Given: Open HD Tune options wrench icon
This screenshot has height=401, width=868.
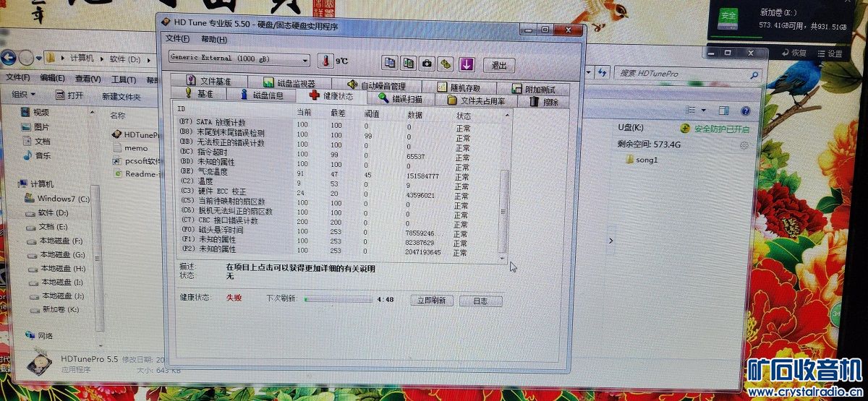Looking at the screenshot, I should (x=446, y=64).
